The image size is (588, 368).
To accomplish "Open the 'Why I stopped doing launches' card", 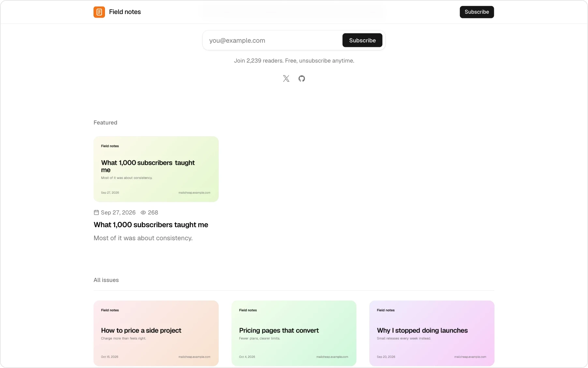I will [432, 333].
